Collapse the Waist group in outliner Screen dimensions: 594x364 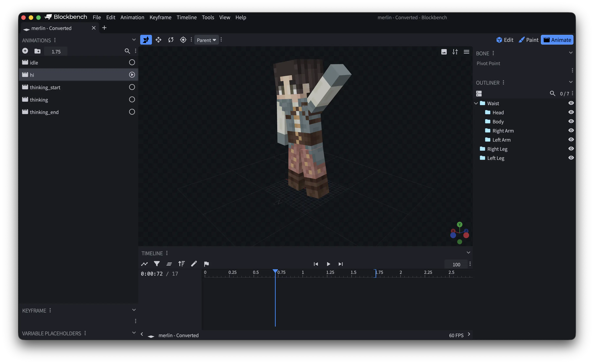(x=476, y=103)
